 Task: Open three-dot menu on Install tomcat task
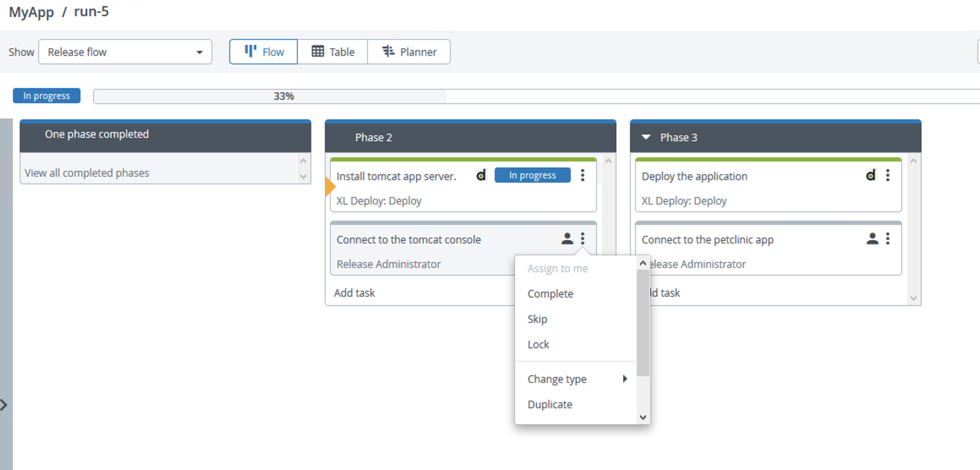pyautogui.click(x=582, y=175)
